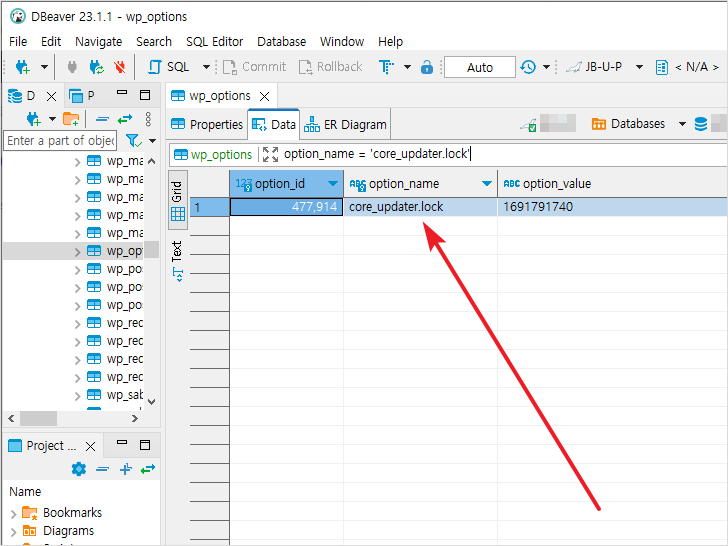Open the Database menu
This screenshot has width=728, height=546.
pos(281,42)
